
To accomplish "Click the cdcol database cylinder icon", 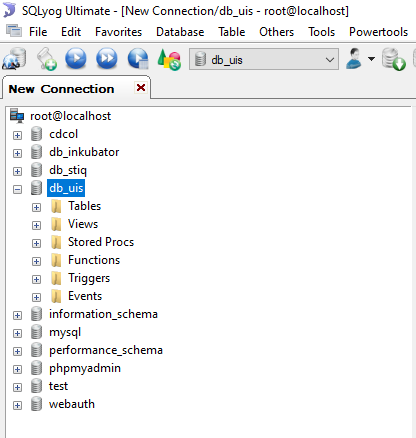I will click(36, 134).
